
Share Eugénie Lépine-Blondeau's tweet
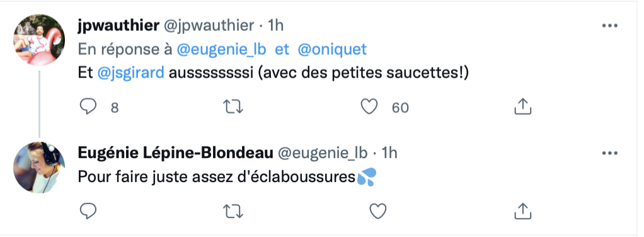(523, 211)
